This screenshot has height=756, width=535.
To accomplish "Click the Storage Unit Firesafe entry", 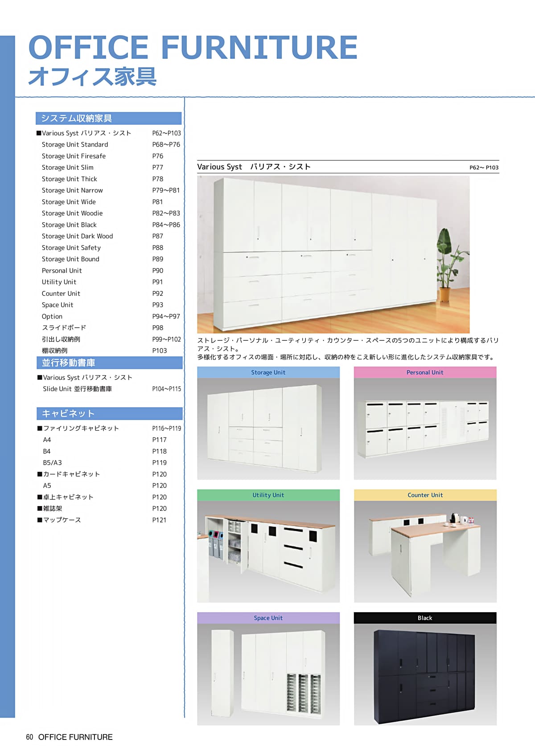I will coord(74,156).
